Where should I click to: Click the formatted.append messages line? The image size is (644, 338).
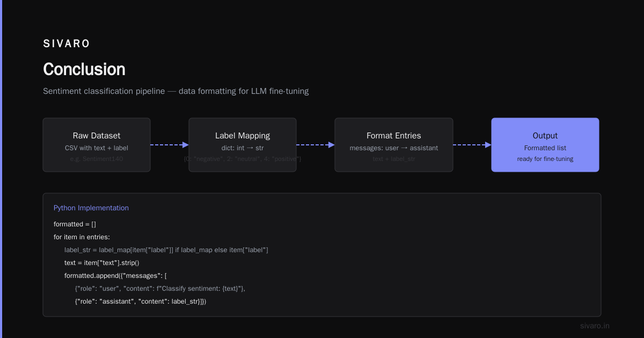(115, 275)
